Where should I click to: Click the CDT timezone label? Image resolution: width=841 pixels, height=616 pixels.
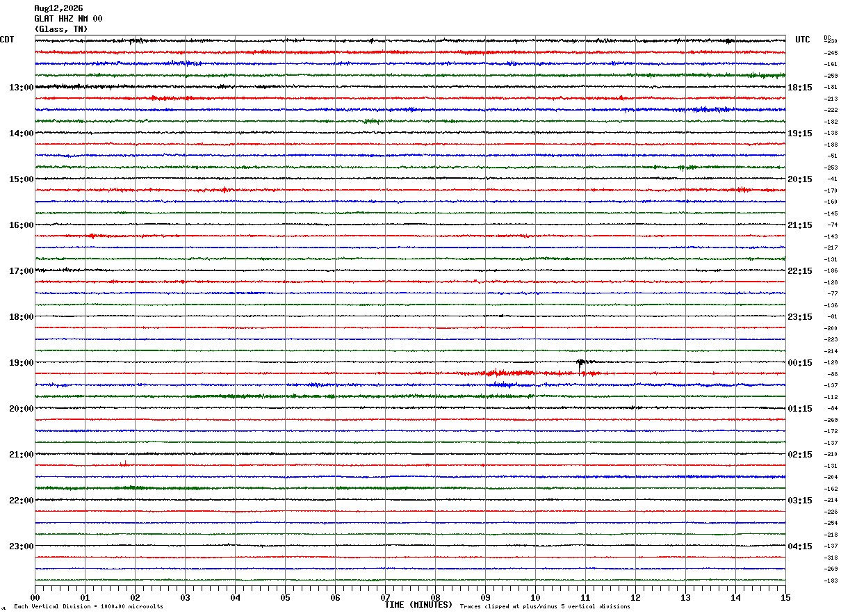(x=7, y=40)
